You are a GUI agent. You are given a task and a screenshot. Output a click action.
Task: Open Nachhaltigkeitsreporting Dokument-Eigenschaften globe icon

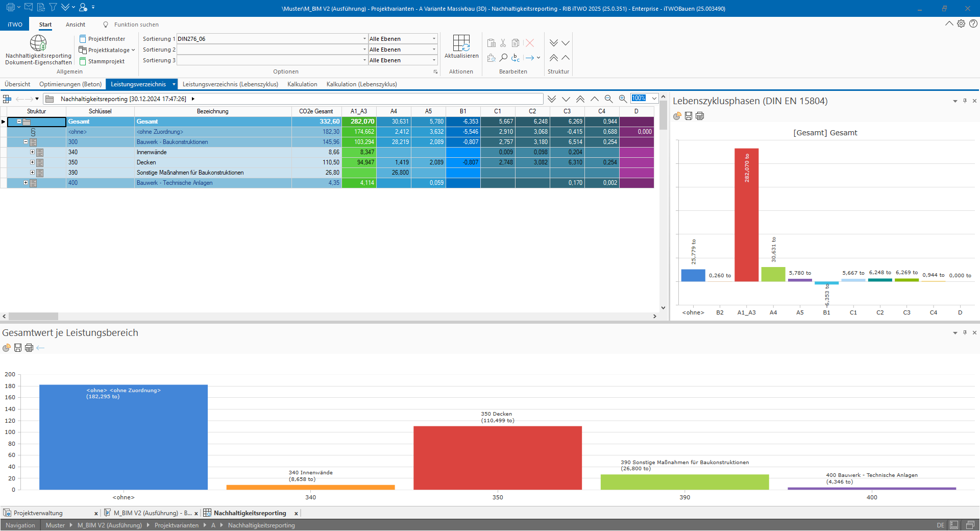38,43
